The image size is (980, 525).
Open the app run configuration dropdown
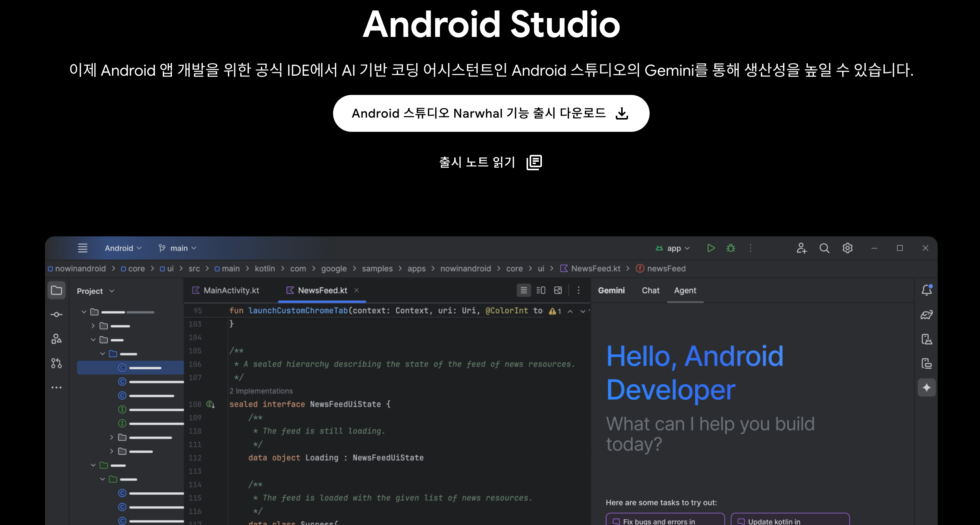point(673,248)
